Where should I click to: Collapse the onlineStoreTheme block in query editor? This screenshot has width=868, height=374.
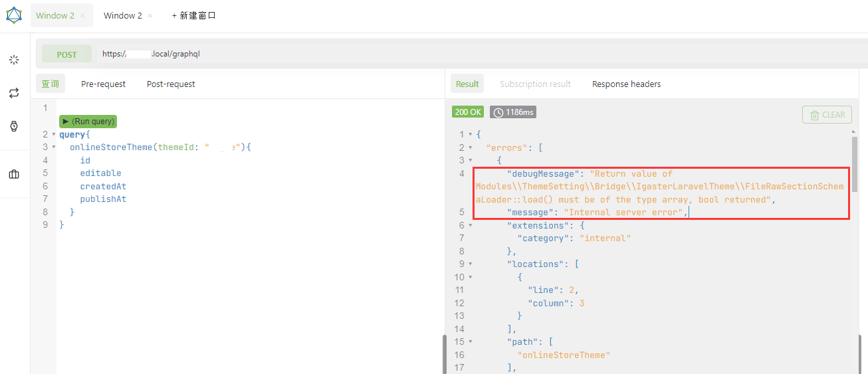pos(54,147)
